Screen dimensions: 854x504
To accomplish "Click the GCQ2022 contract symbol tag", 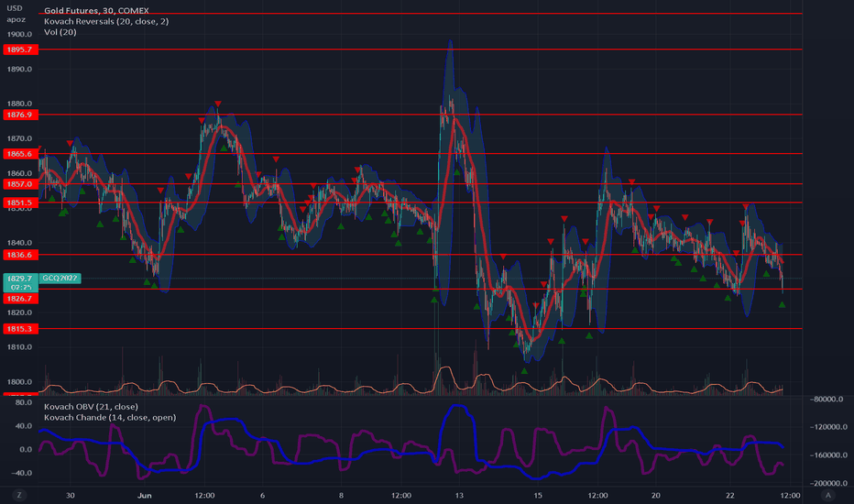I will click(x=60, y=279).
